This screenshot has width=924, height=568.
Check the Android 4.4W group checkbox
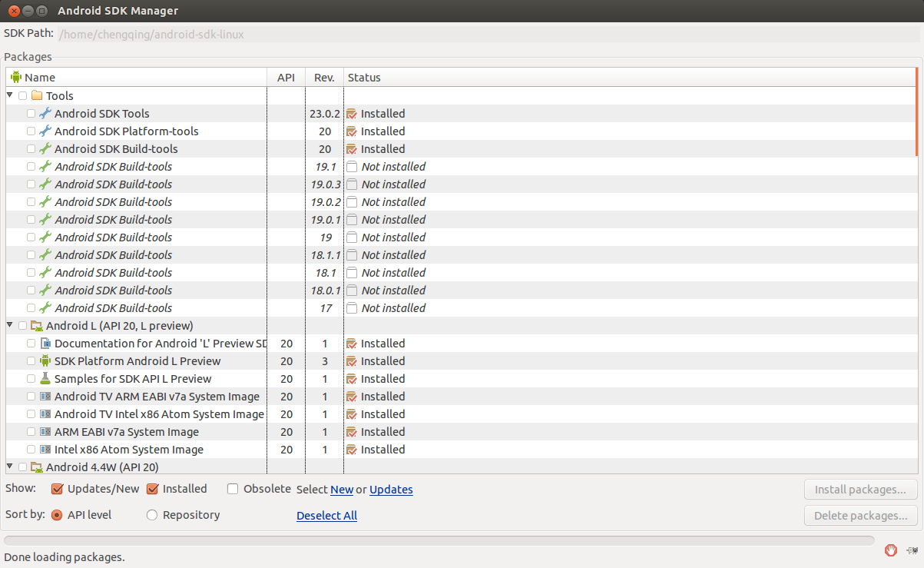22,467
